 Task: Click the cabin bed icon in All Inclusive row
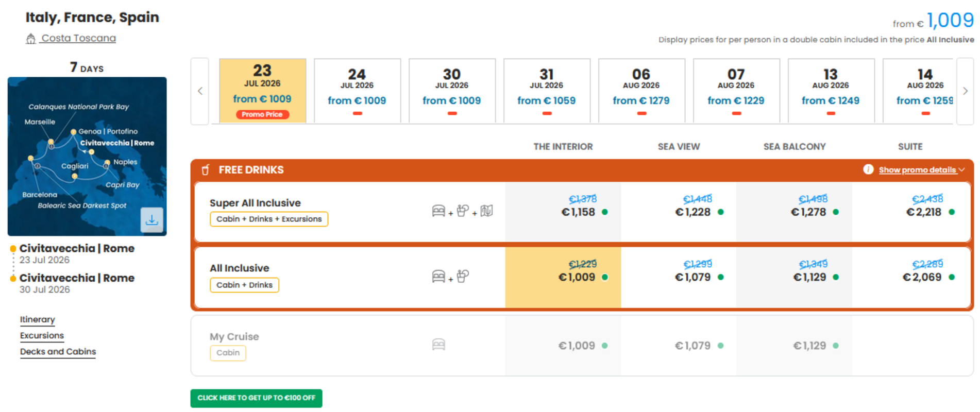pos(438,277)
